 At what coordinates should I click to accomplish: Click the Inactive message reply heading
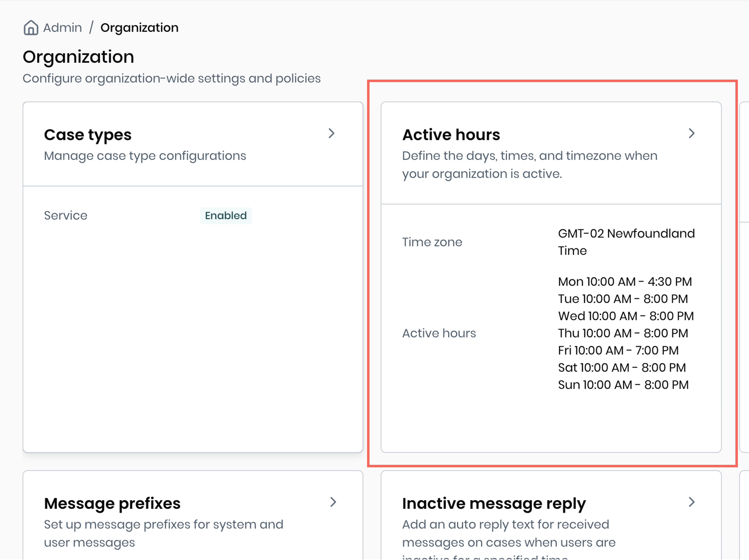[494, 504]
